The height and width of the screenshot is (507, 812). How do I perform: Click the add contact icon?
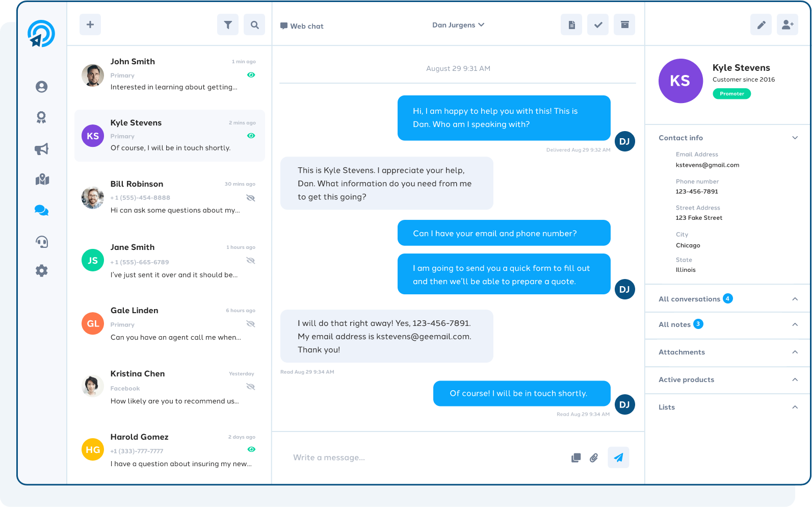point(788,24)
